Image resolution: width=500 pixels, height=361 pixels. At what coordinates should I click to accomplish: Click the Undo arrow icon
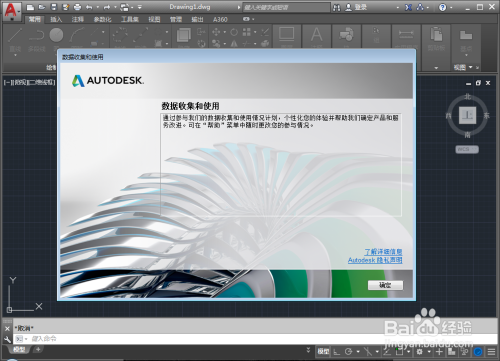[89, 7]
